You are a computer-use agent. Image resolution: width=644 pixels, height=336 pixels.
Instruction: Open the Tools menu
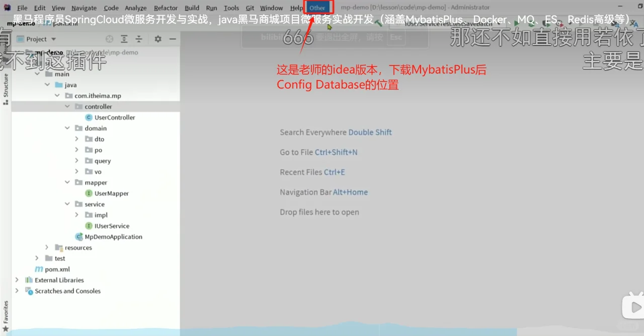coord(231,8)
